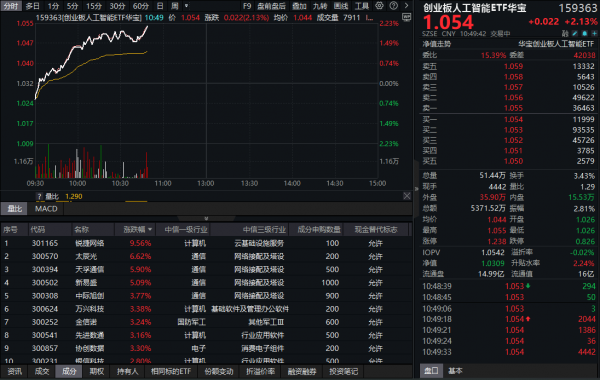600x380 pixels.
Task: Click the question mark beside 量比 indicator
Action: point(39,196)
